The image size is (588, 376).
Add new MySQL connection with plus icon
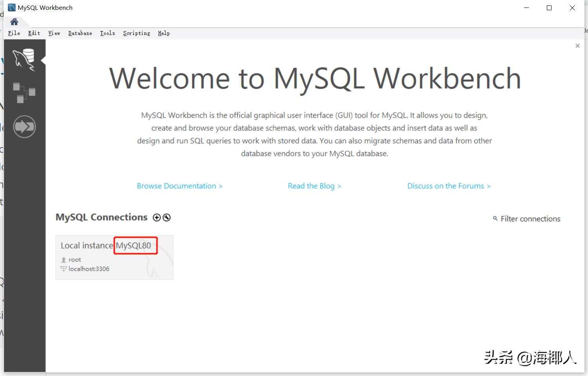pyautogui.click(x=157, y=217)
